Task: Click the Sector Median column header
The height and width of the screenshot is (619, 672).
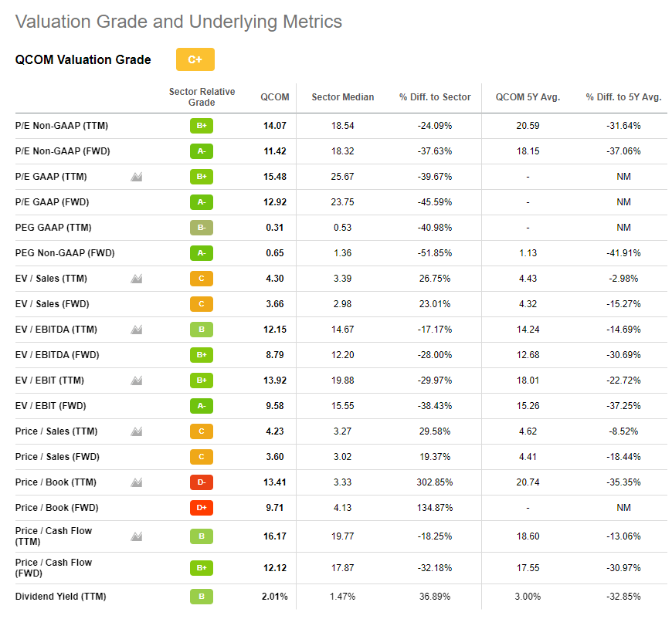Action: click(343, 97)
